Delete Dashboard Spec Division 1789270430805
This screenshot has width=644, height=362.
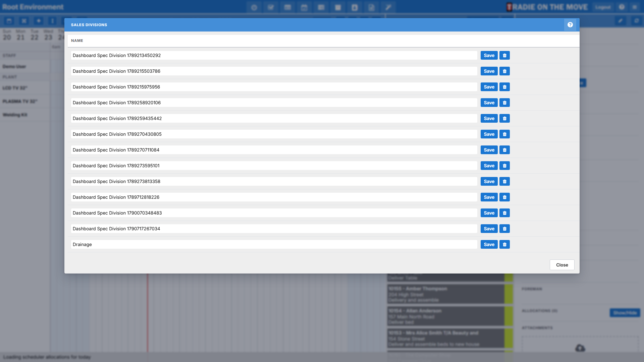click(504, 134)
